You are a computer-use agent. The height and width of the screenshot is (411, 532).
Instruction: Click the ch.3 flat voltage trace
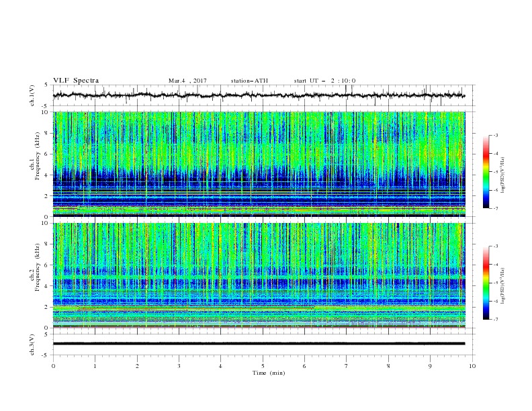click(259, 344)
